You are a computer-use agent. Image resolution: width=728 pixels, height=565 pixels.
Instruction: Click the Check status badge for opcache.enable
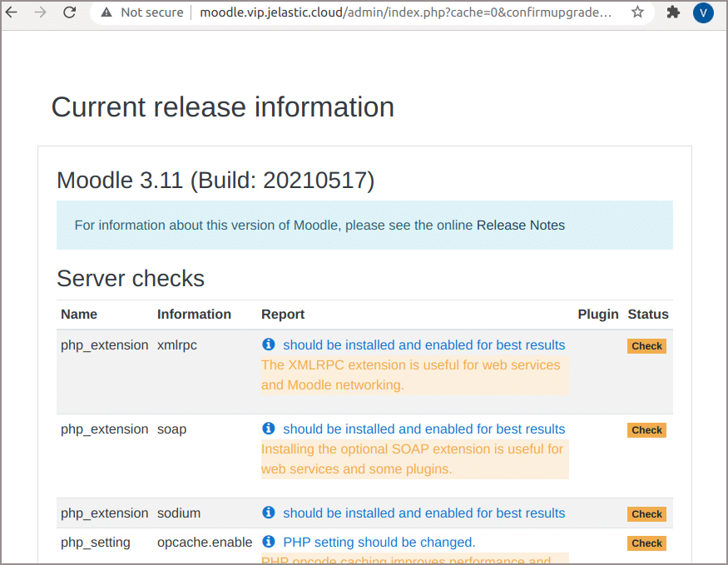646,543
